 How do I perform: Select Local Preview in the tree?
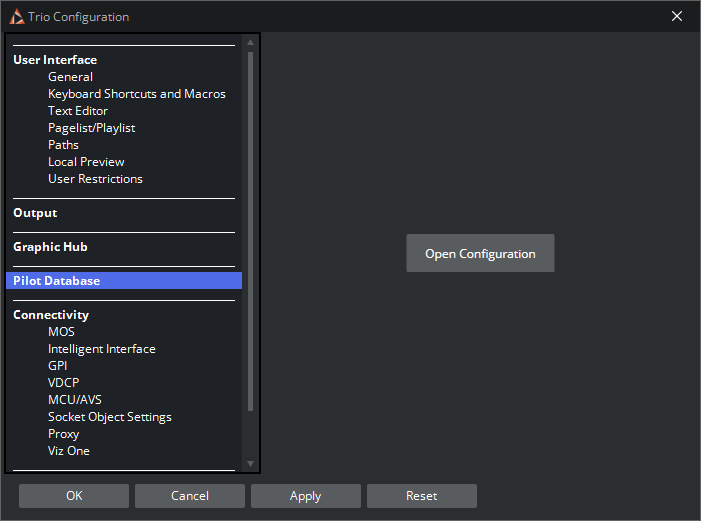point(86,162)
